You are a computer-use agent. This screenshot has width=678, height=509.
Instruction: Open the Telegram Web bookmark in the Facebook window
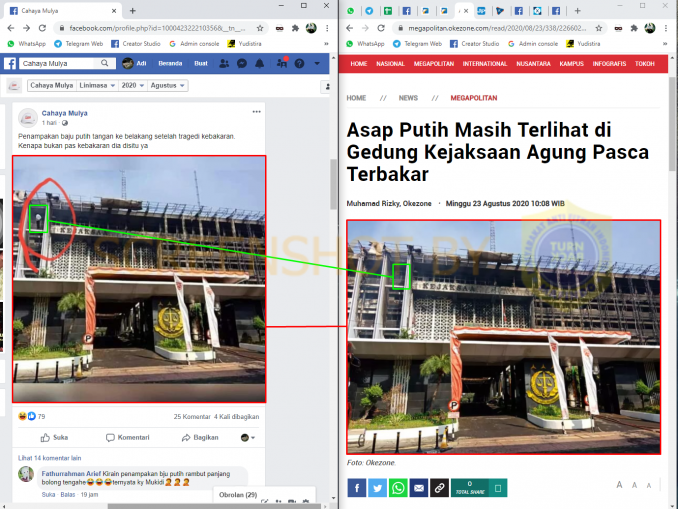(79, 44)
